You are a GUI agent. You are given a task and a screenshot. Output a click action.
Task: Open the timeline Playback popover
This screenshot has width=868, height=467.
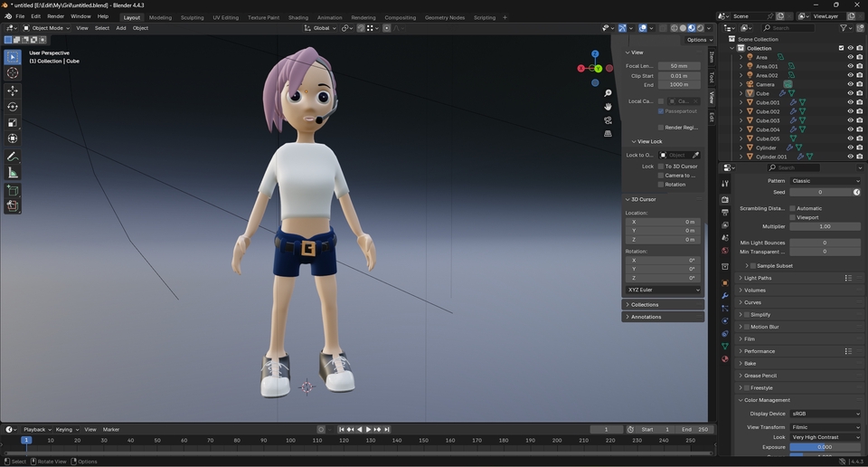(x=36, y=429)
